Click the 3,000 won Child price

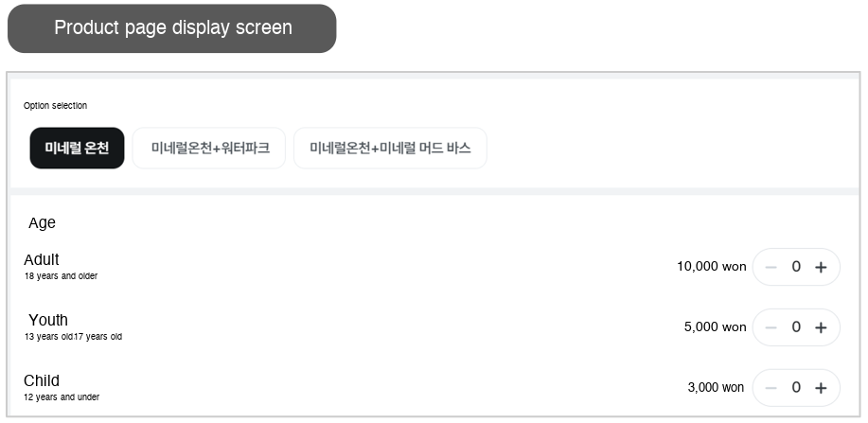[x=716, y=388]
